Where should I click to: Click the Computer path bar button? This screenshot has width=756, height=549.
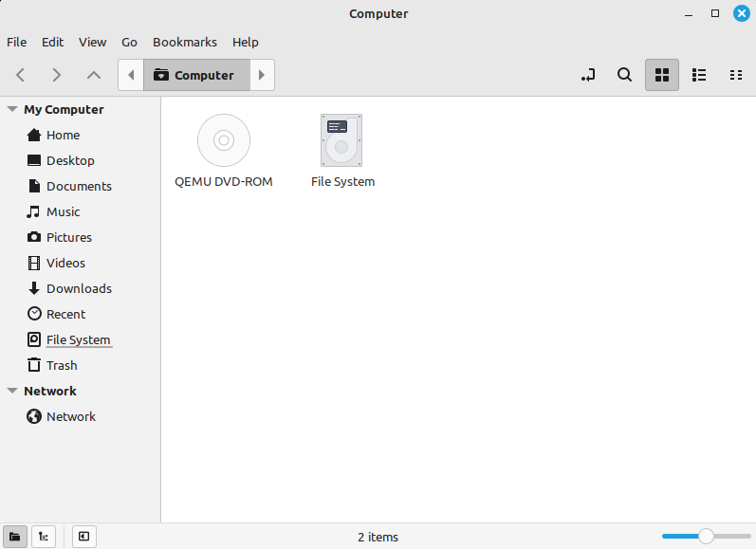(195, 75)
